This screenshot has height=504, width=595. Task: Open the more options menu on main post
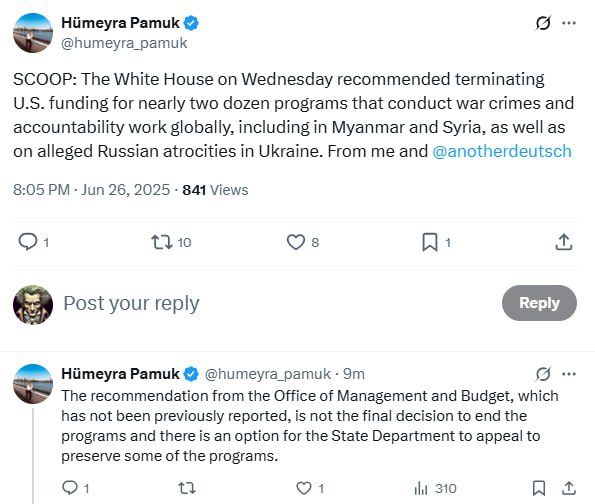(569, 23)
